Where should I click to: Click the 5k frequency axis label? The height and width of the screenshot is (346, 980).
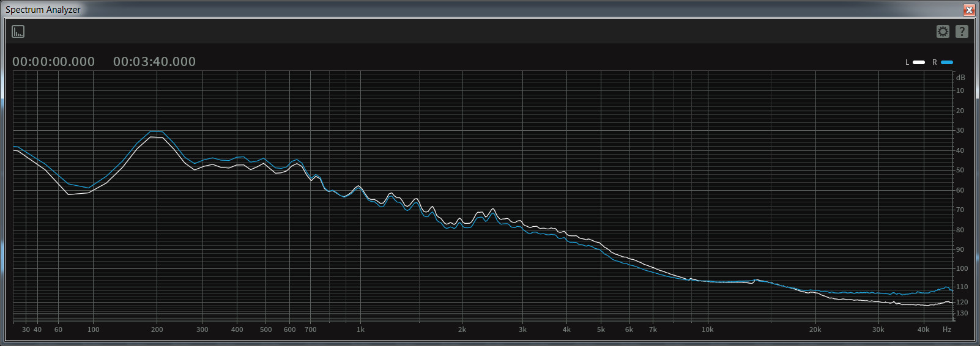click(601, 329)
